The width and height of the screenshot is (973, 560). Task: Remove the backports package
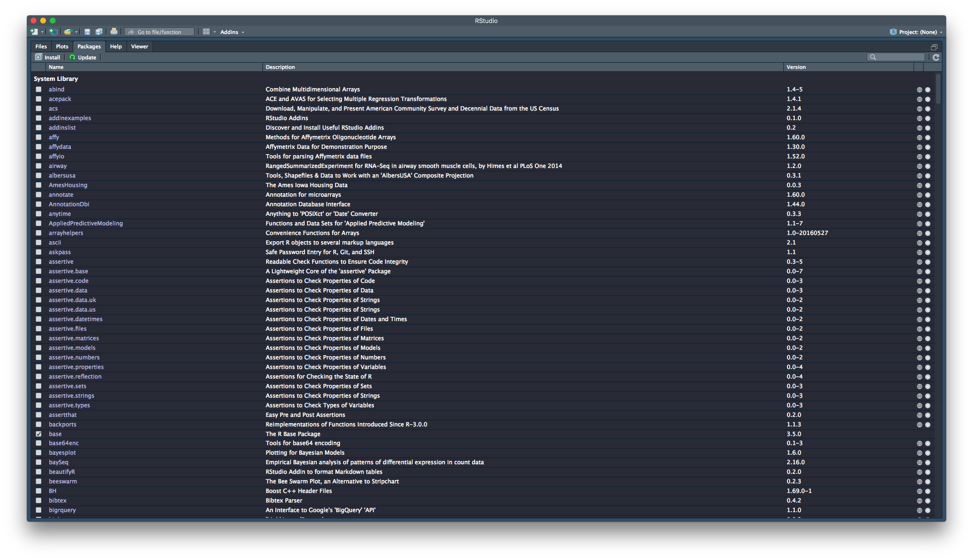click(x=928, y=425)
